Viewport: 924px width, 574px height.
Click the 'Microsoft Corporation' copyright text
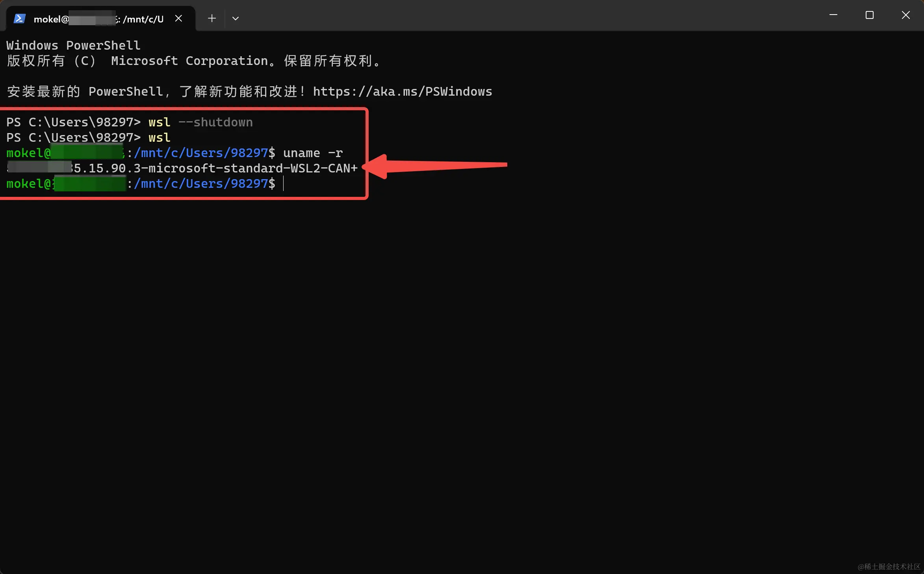pos(189,61)
